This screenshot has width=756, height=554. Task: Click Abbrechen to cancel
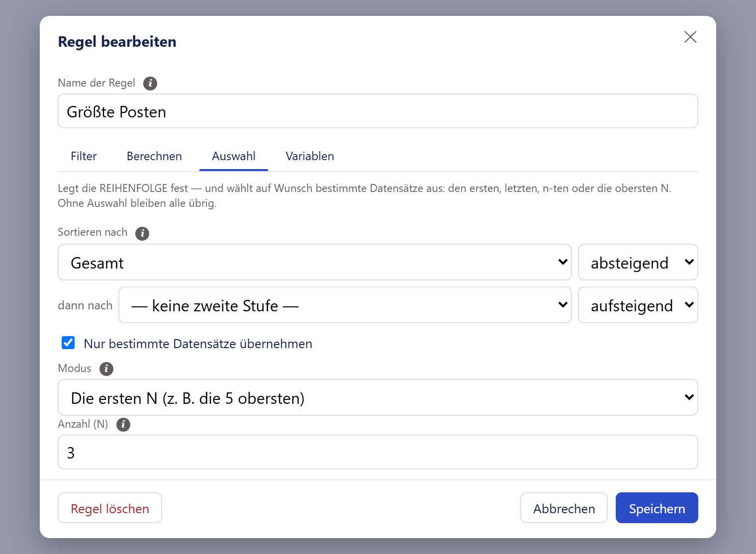coord(564,508)
